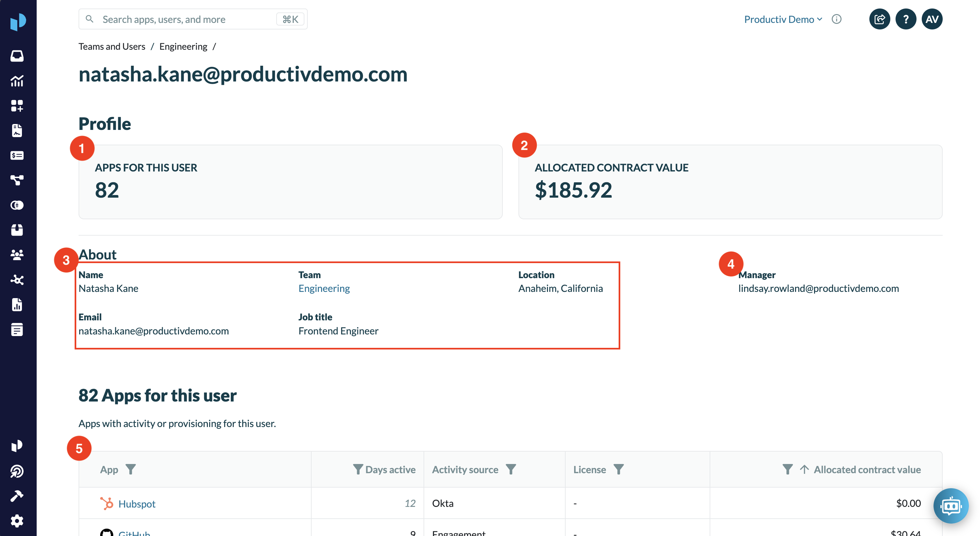Image resolution: width=980 pixels, height=536 pixels.
Task: Open the Activity source column filter
Action: tap(511, 470)
